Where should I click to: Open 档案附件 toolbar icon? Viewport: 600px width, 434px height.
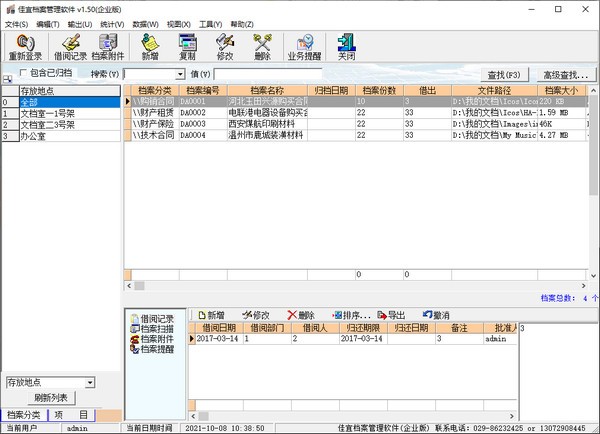[x=108, y=47]
